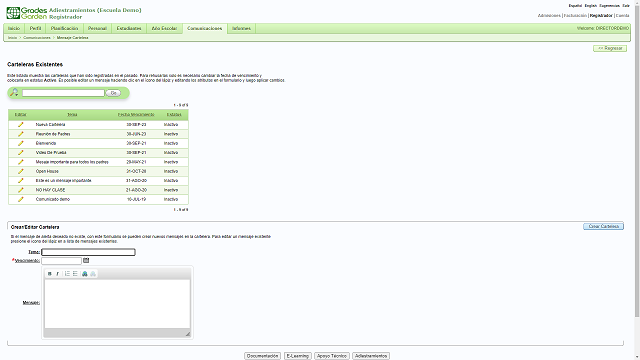Sort table by Tema column header
The width and height of the screenshot is (640, 360).
tap(72, 115)
